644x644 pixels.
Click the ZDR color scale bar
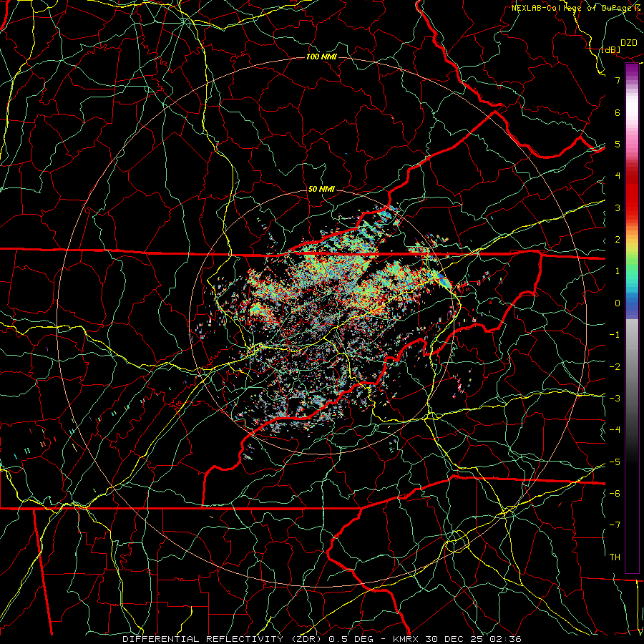[x=632, y=318]
